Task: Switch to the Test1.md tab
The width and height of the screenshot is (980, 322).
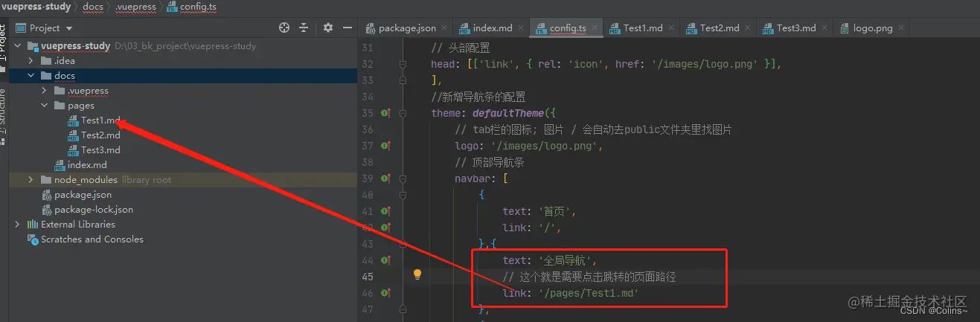Action: [x=643, y=28]
